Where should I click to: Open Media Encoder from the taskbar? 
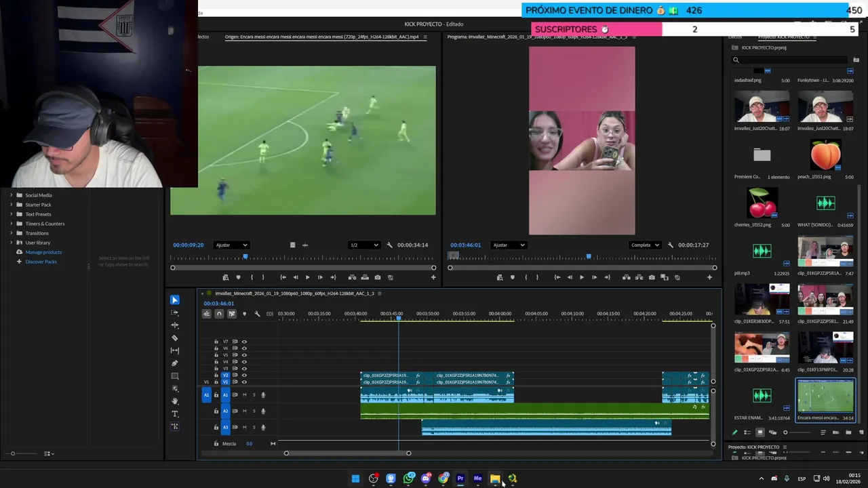tap(477, 479)
